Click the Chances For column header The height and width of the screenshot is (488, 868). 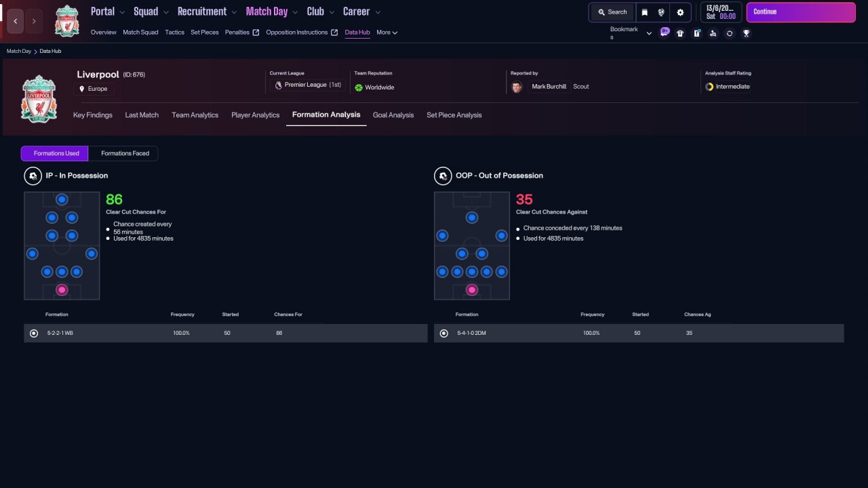(x=288, y=314)
